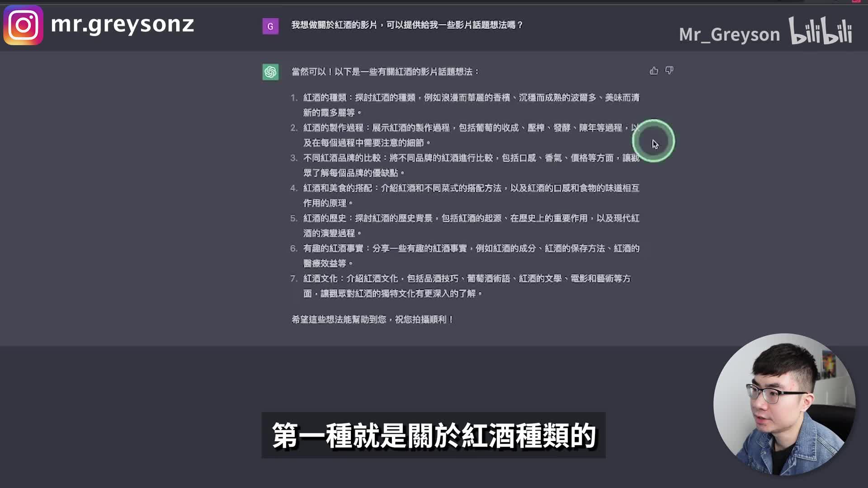Click the user prompt about 紅酒的影片

407,25
